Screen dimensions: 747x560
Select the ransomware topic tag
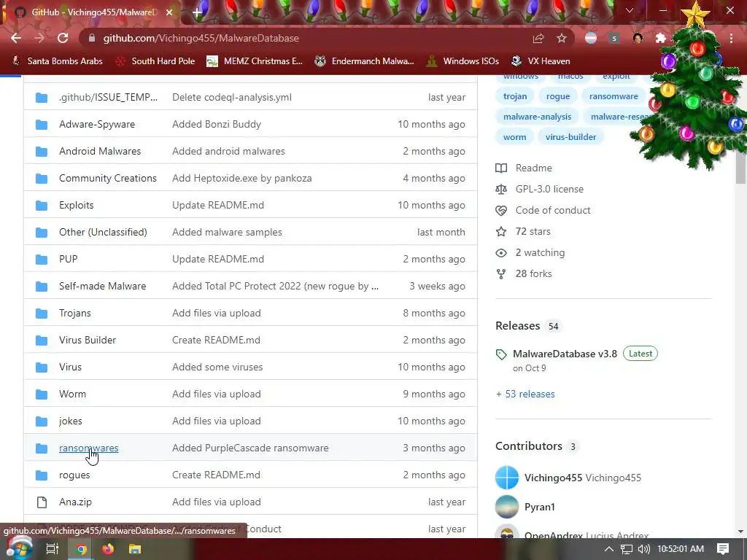click(614, 96)
